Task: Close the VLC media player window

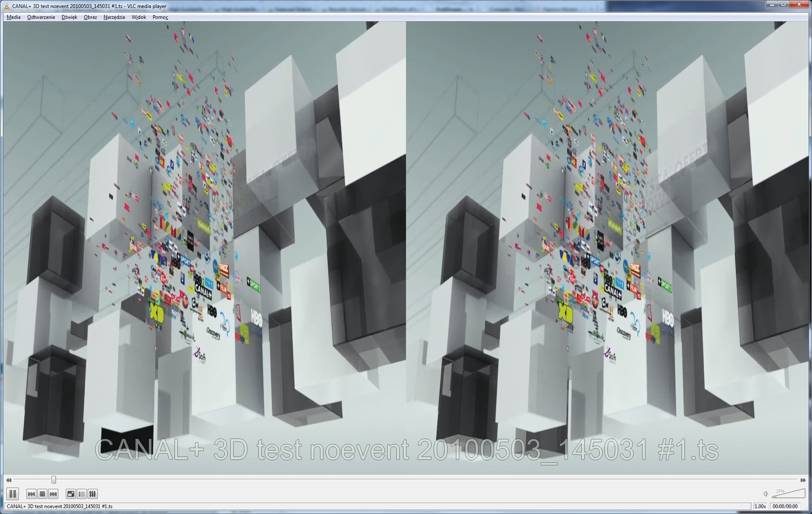Action: click(x=799, y=4)
